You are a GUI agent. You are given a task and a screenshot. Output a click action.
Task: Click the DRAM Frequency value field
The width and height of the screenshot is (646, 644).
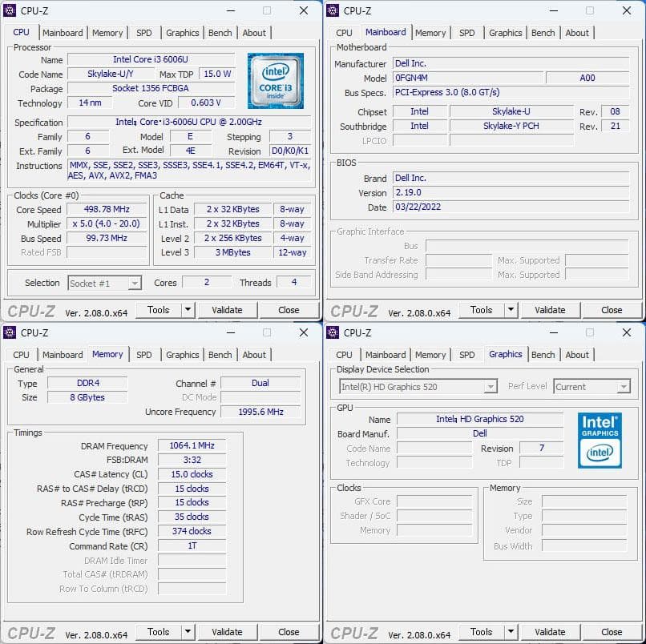pyautogui.click(x=192, y=446)
